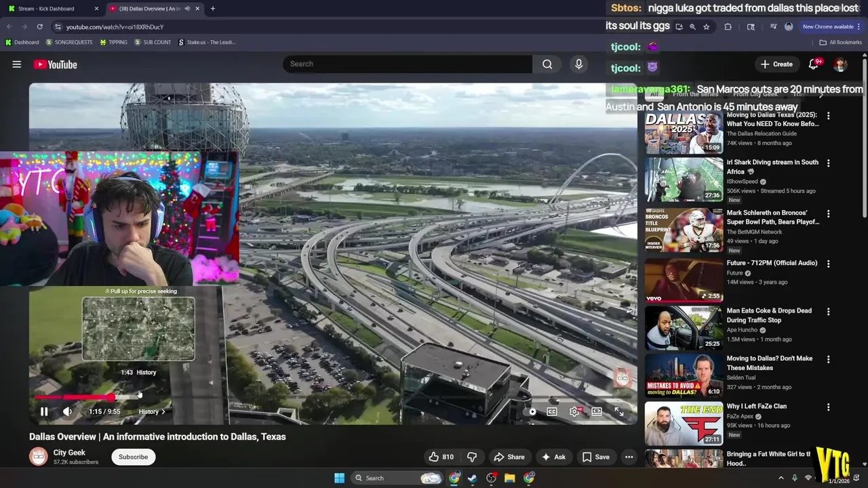Screen dimensions: 868x488
Task: Focus the YouTube search field
Action: (407, 64)
